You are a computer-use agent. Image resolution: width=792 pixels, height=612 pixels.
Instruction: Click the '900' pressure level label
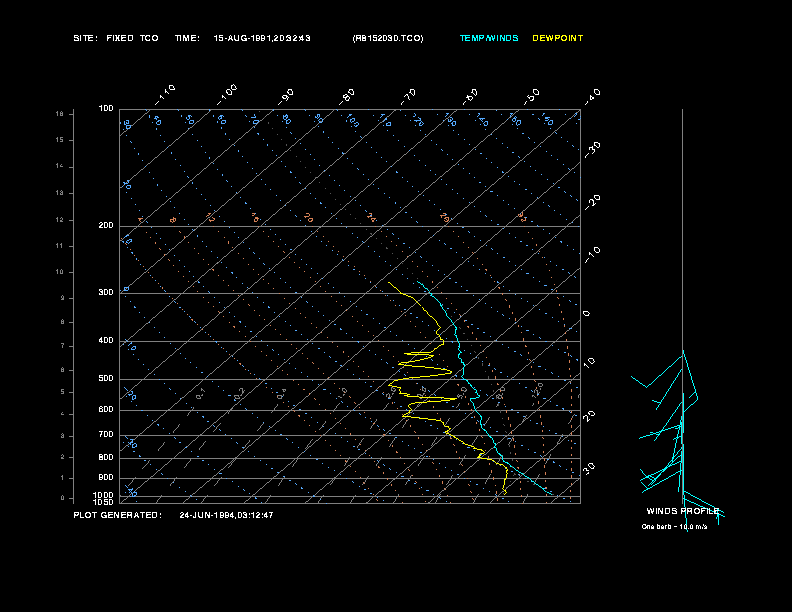click(x=106, y=478)
